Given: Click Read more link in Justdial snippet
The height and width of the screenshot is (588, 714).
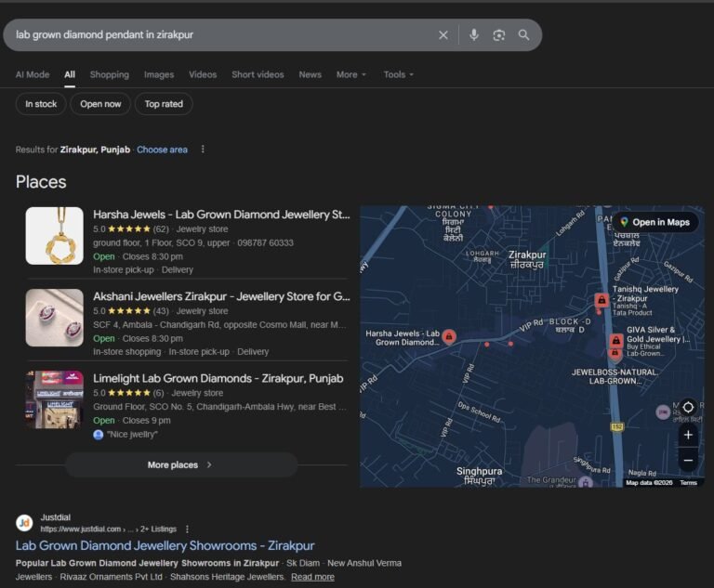Looking at the screenshot, I should click(x=312, y=577).
